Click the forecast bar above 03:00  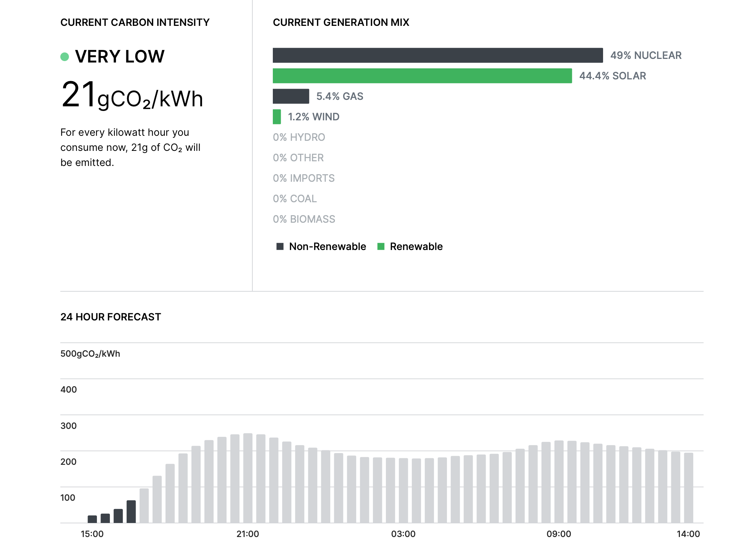(x=403, y=490)
